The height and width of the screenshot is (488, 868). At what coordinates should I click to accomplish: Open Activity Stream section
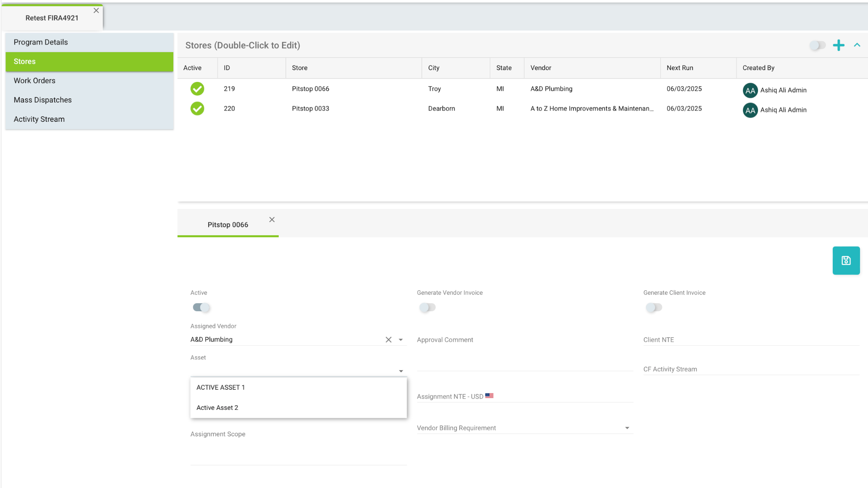[x=89, y=119]
